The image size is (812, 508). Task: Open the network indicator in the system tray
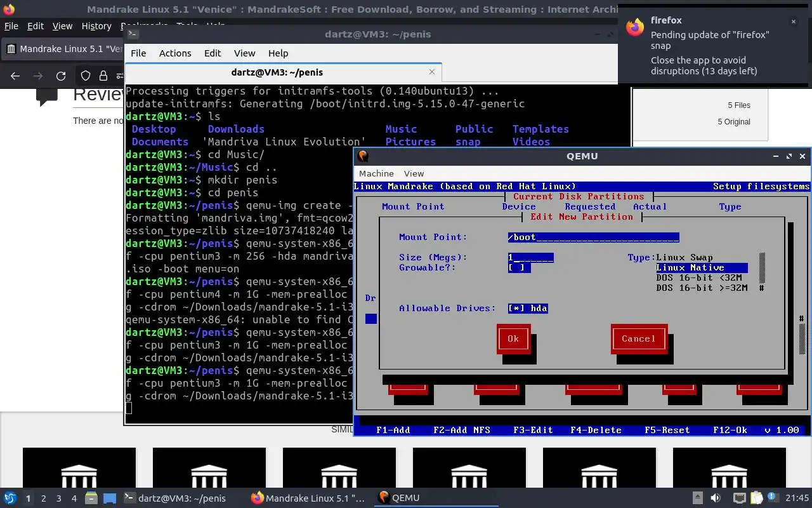(x=740, y=498)
